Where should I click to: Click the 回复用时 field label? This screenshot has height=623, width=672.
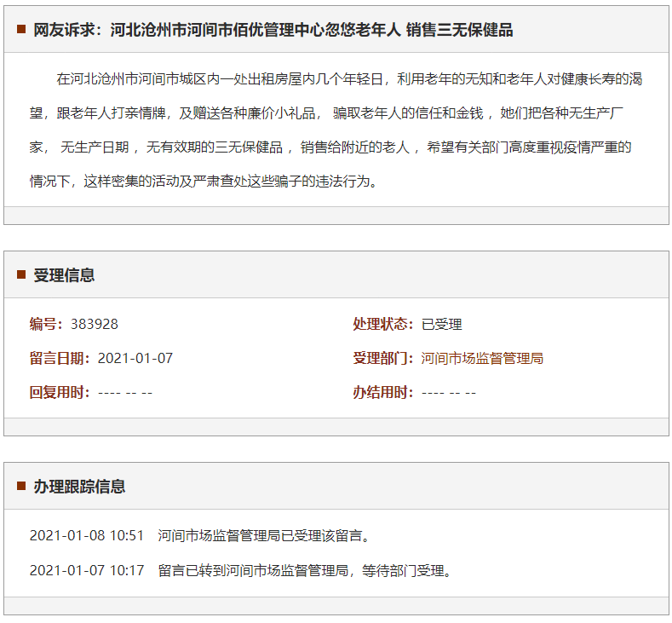(60, 392)
